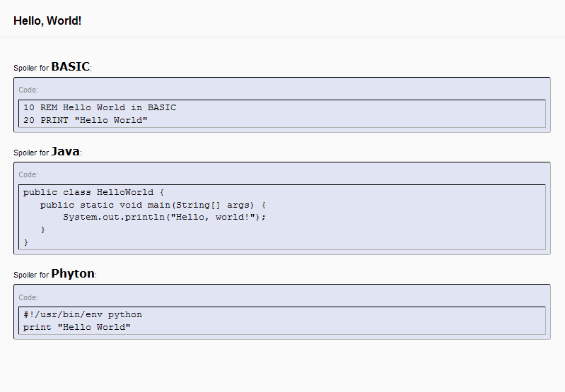This screenshot has height=392, width=565.
Task: Click the "Code:" label in Phyton block
Action: point(28,297)
